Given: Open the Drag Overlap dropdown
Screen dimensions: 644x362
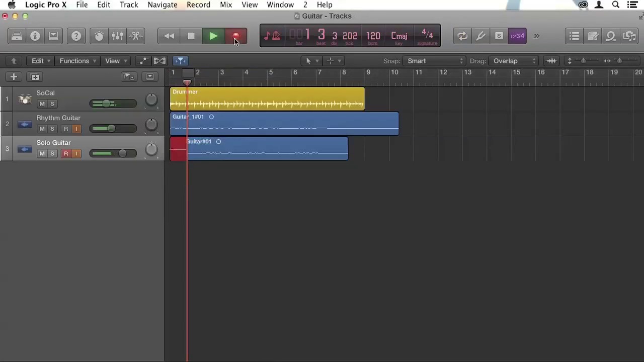Looking at the screenshot, I should (513, 61).
